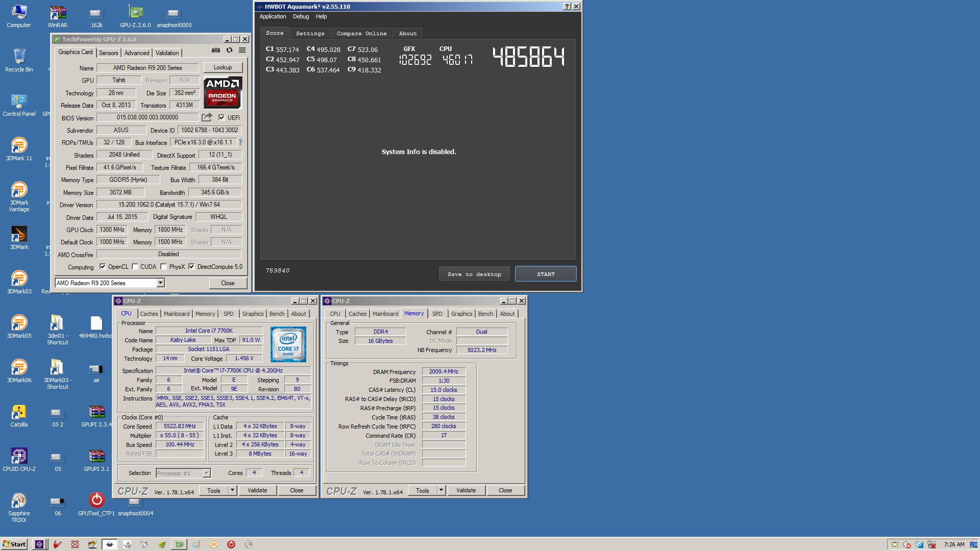Select the 3DMark03 desktop icon
This screenshot has width=980, height=551.
[x=19, y=282]
